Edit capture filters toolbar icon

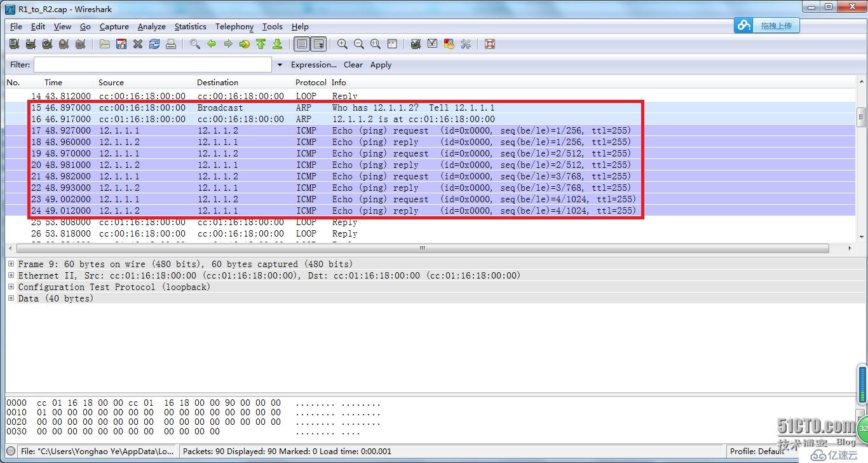[416, 44]
